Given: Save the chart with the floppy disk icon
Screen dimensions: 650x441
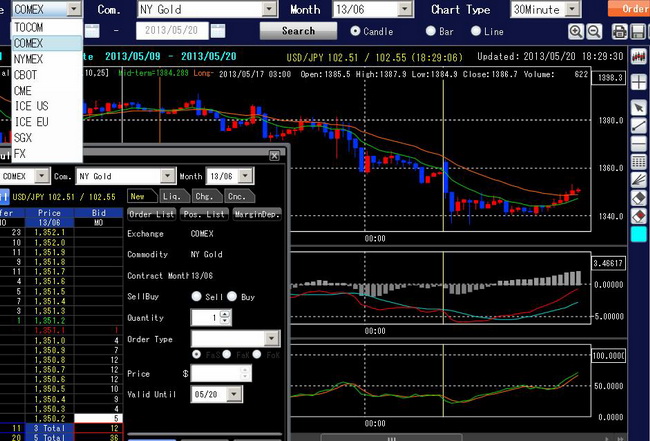Looking at the screenshot, I should (x=638, y=32).
